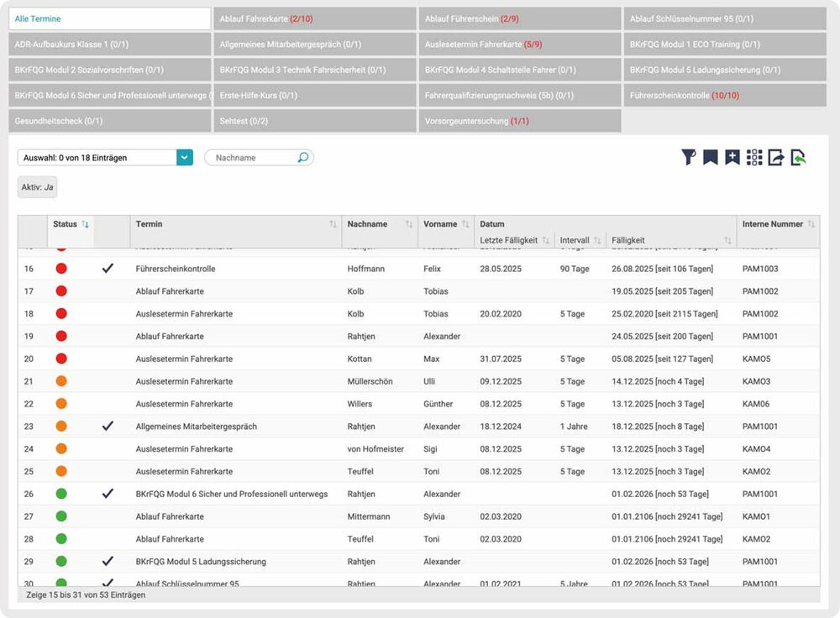Switch to Ablauf Führerschein tab

[520, 18]
